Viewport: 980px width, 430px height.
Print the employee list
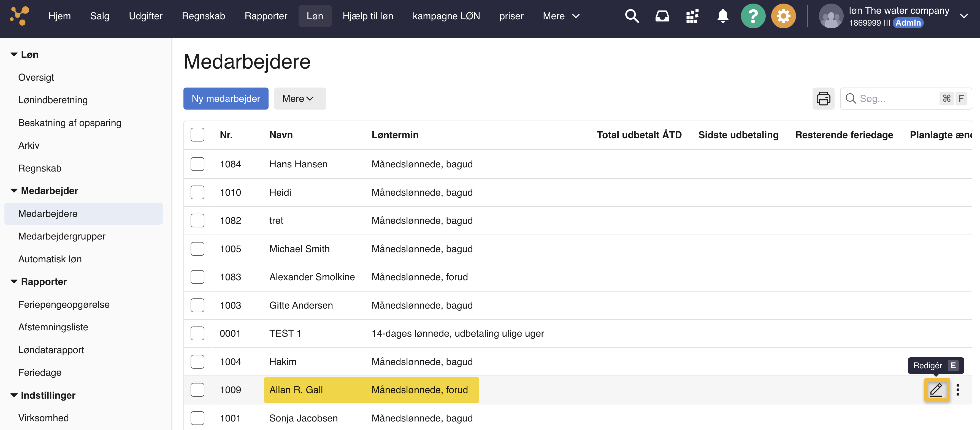coord(823,99)
